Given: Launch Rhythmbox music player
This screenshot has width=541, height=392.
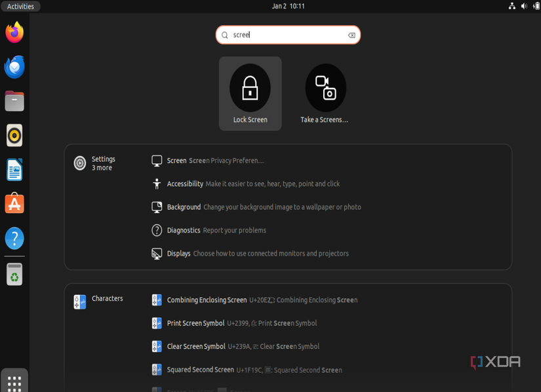Looking at the screenshot, I should 14,136.
